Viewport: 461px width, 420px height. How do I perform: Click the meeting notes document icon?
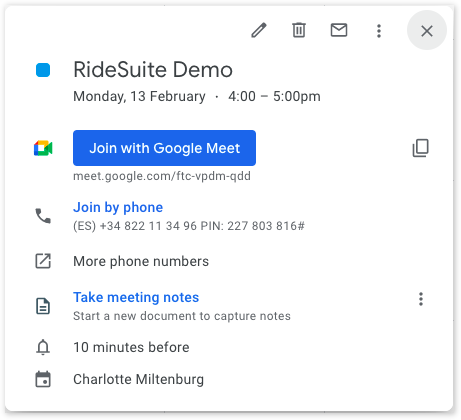pos(43,306)
